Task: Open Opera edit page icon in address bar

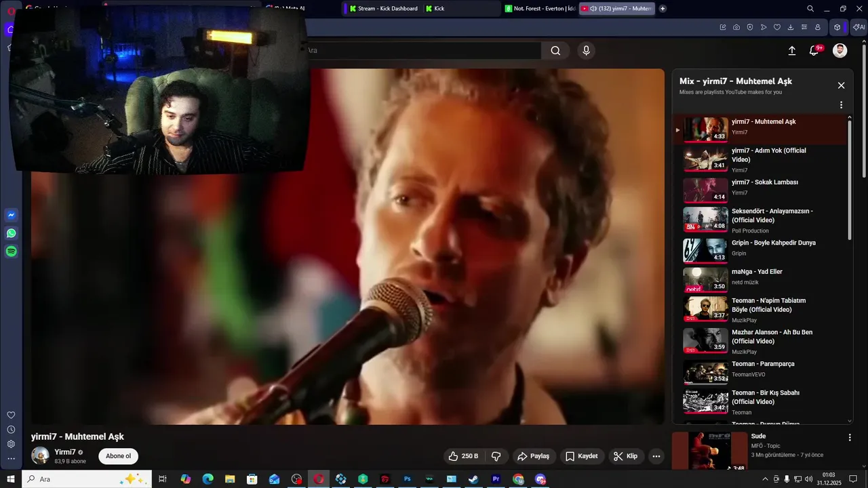Action: pyautogui.click(x=723, y=27)
